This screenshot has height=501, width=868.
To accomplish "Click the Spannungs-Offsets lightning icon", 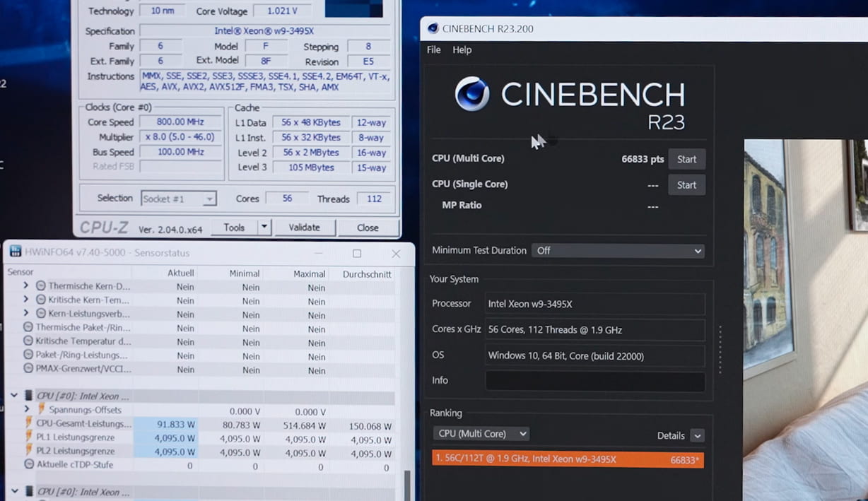I will 41,410.
